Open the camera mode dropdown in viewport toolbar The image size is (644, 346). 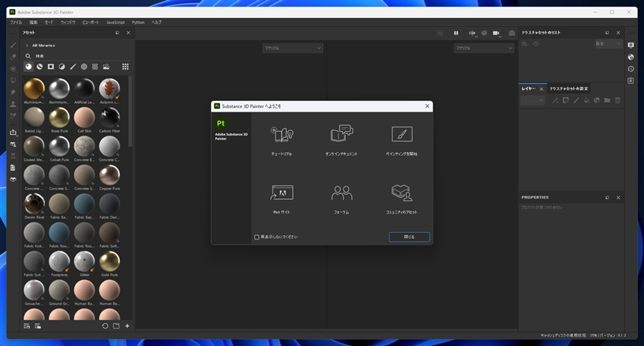pyautogui.click(x=497, y=33)
